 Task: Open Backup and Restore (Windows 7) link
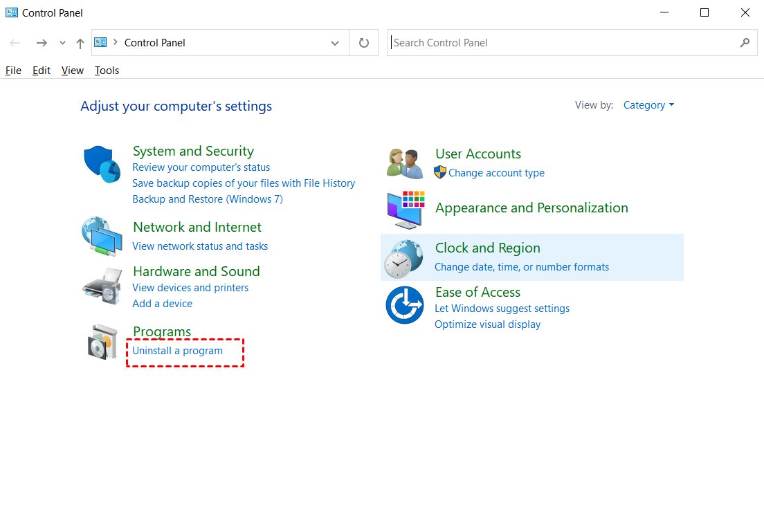pos(208,199)
